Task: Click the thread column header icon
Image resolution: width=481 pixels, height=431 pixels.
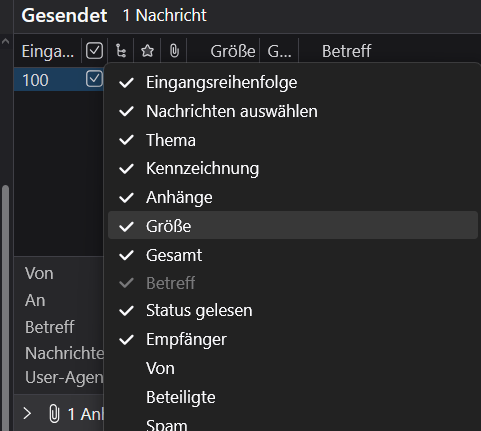Action: pyautogui.click(x=121, y=51)
